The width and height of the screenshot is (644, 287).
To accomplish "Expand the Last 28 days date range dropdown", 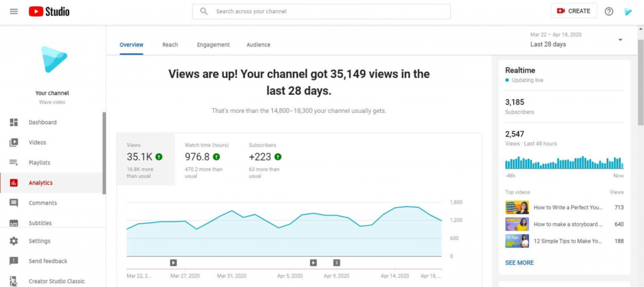I will [577, 40].
